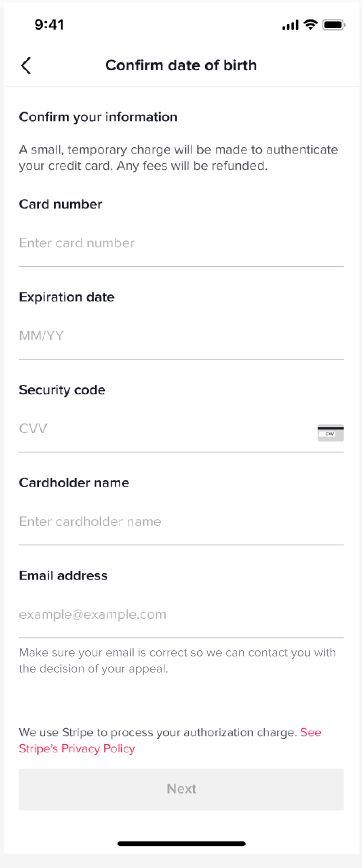Click the Security code label
The width and height of the screenshot is (362, 868).
(62, 390)
